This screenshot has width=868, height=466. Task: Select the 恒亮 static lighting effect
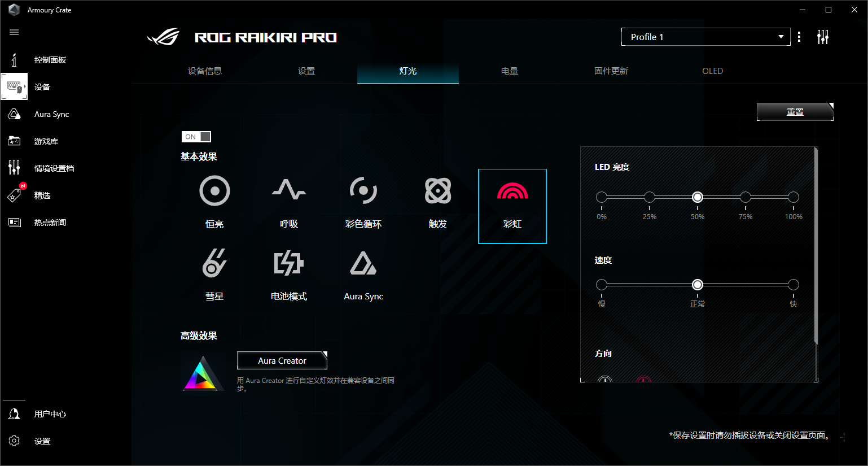point(214,191)
